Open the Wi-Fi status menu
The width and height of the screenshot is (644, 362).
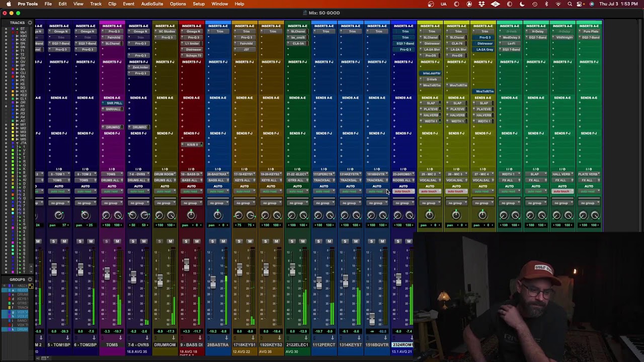coord(558,4)
